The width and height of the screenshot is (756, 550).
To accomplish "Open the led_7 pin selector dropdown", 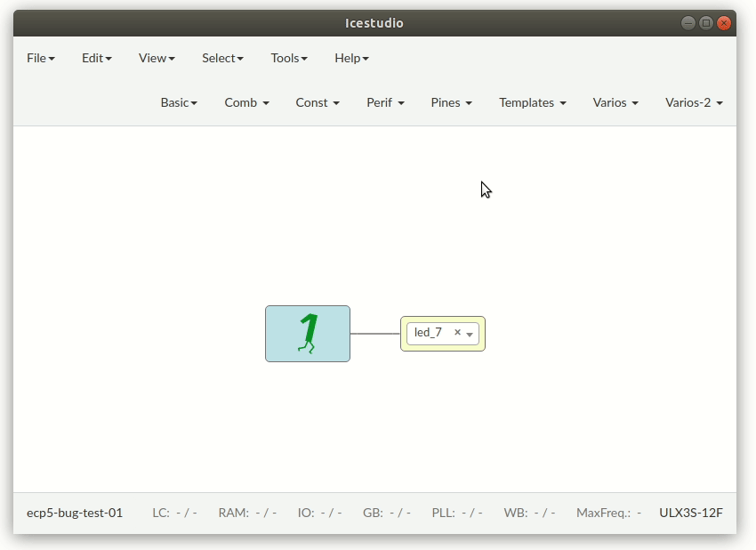I will (x=470, y=334).
